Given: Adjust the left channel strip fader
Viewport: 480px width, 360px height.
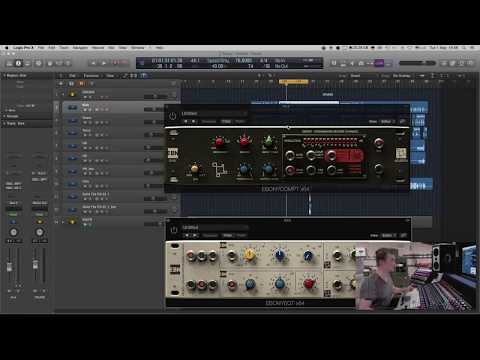Looking at the screenshot, I should pos(9,266).
